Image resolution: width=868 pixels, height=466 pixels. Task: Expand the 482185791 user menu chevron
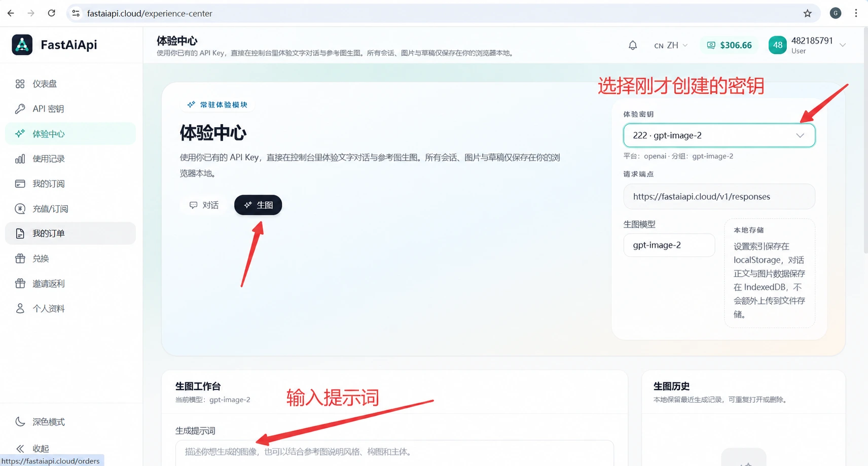click(843, 45)
